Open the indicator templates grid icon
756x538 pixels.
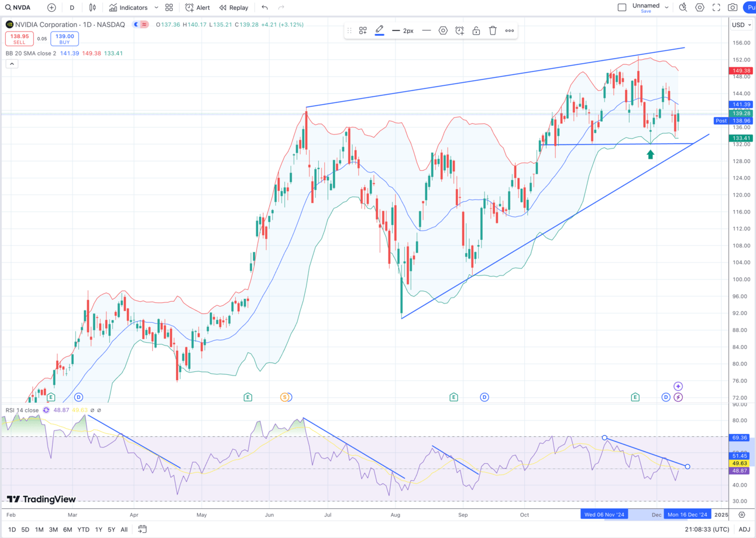[x=169, y=8]
